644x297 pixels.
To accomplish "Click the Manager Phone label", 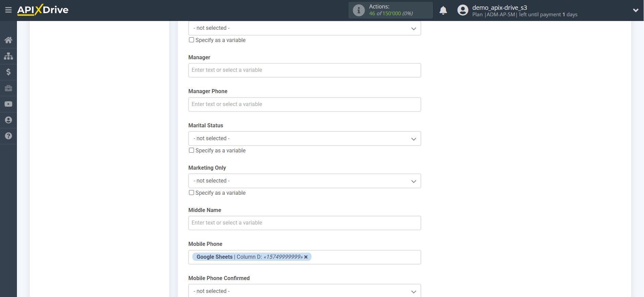I will (x=208, y=91).
